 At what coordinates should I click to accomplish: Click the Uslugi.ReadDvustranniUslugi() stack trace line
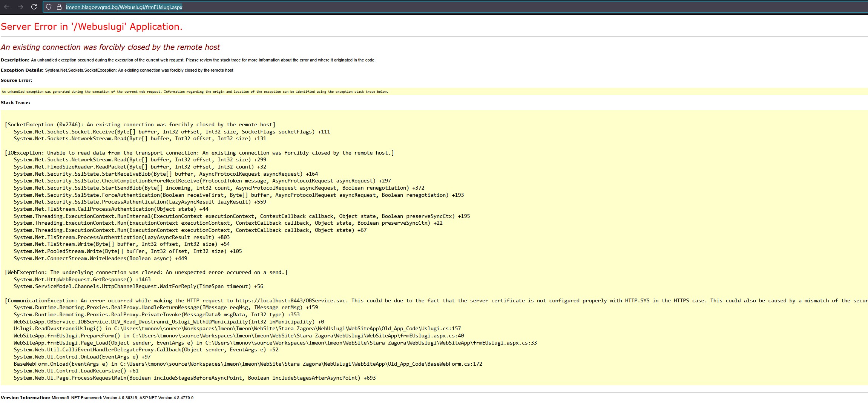[237, 328]
